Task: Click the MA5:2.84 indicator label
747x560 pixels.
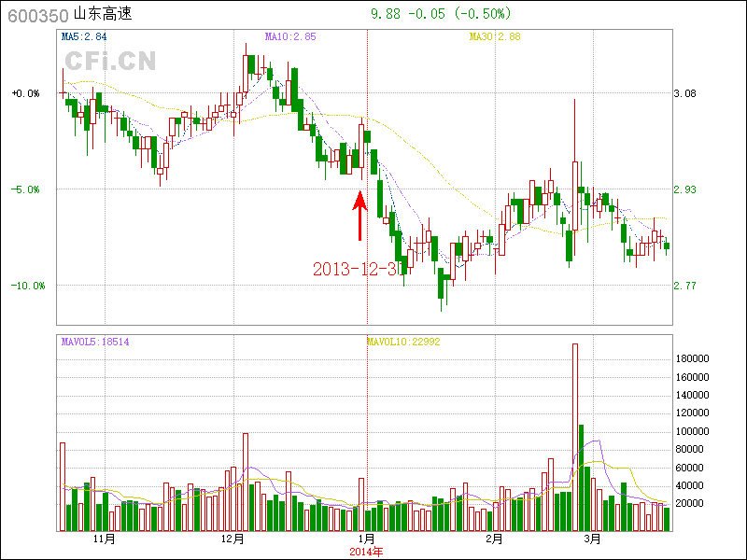Action: (84, 36)
